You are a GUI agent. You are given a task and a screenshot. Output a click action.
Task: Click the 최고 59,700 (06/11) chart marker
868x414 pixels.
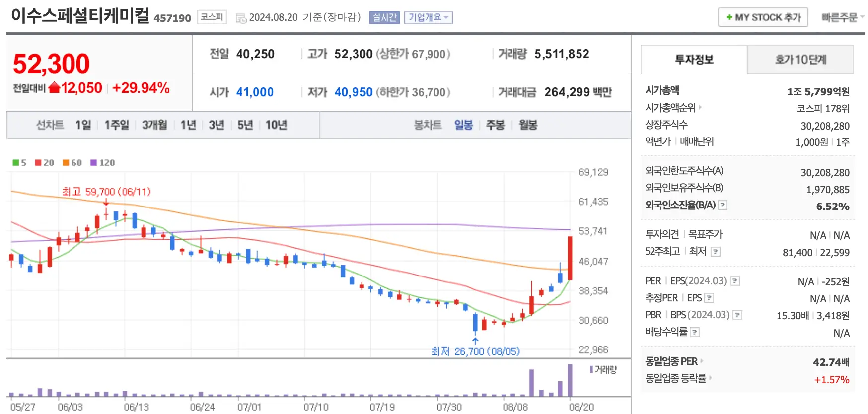coord(106,192)
